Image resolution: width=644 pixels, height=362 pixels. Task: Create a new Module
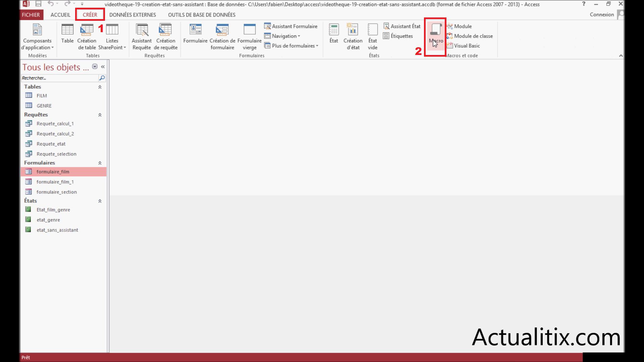[x=459, y=26]
